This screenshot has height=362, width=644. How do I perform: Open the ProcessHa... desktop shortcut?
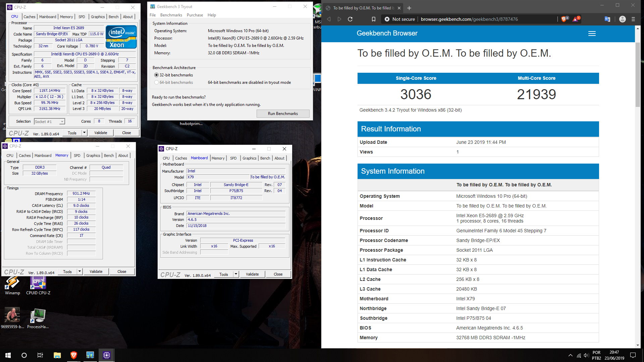tap(38, 318)
